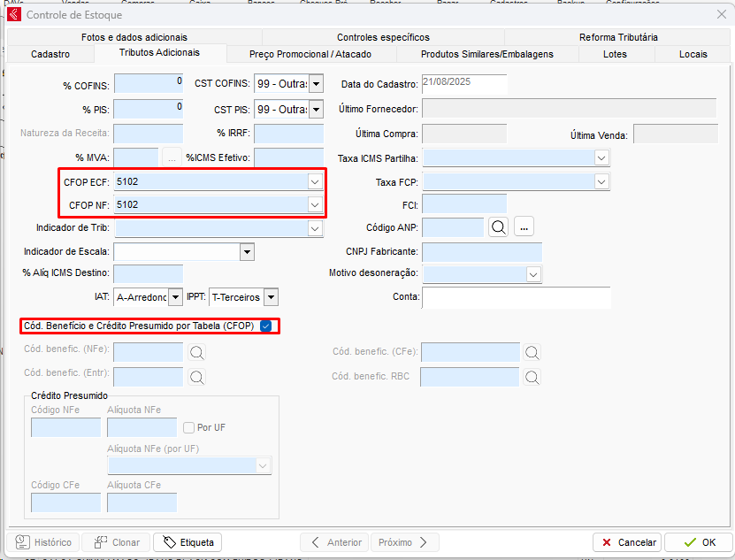This screenshot has height=560, width=735.
Task: Toggle Cód. Benefício e Crédito Presumido checkbox
Action: [x=265, y=326]
